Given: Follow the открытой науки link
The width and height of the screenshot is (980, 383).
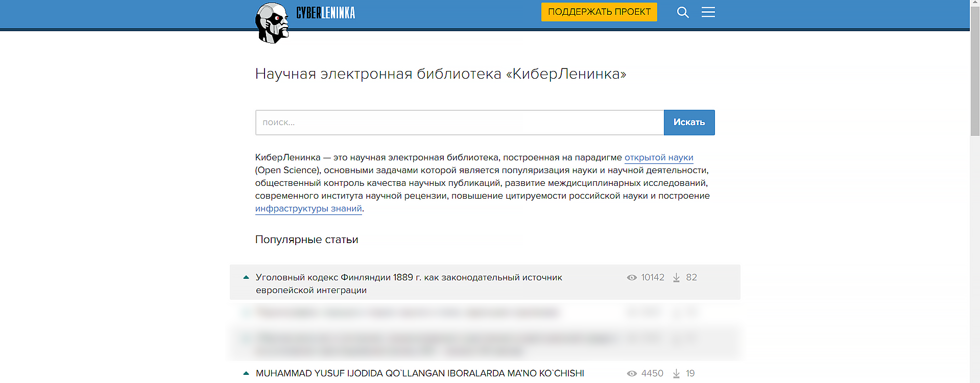Looking at the screenshot, I should (659, 157).
